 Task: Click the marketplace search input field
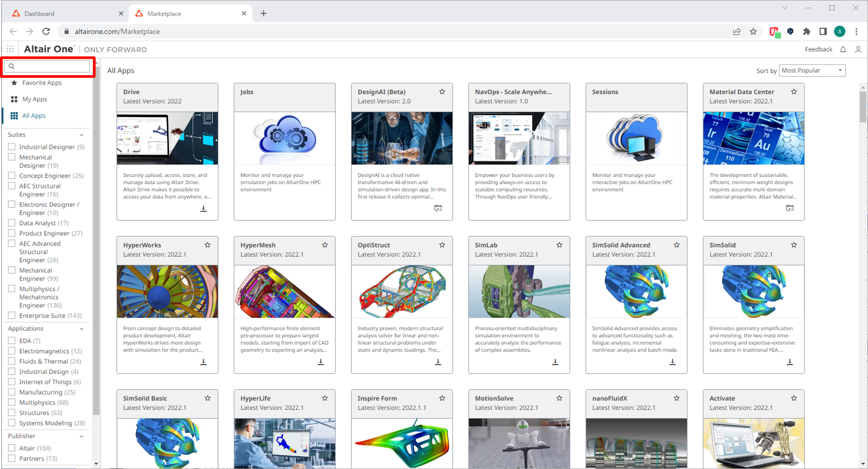click(x=51, y=66)
